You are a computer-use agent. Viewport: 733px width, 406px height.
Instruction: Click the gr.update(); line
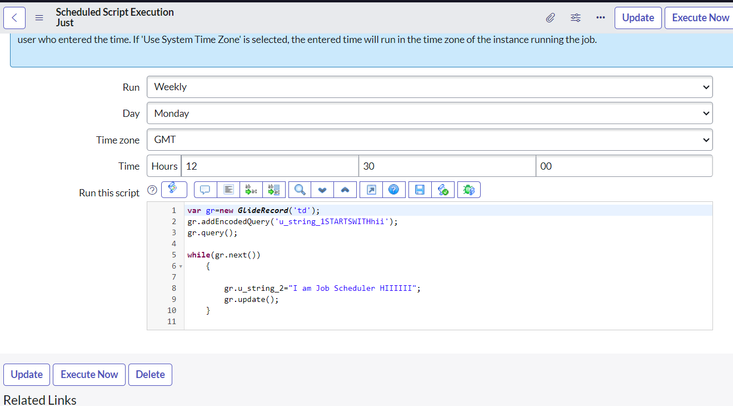251,299
